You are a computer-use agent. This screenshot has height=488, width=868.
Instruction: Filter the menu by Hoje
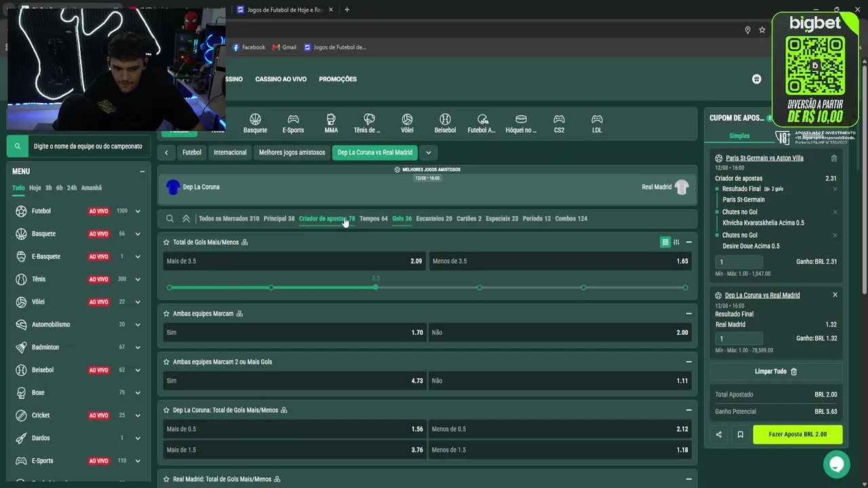(35, 188)
